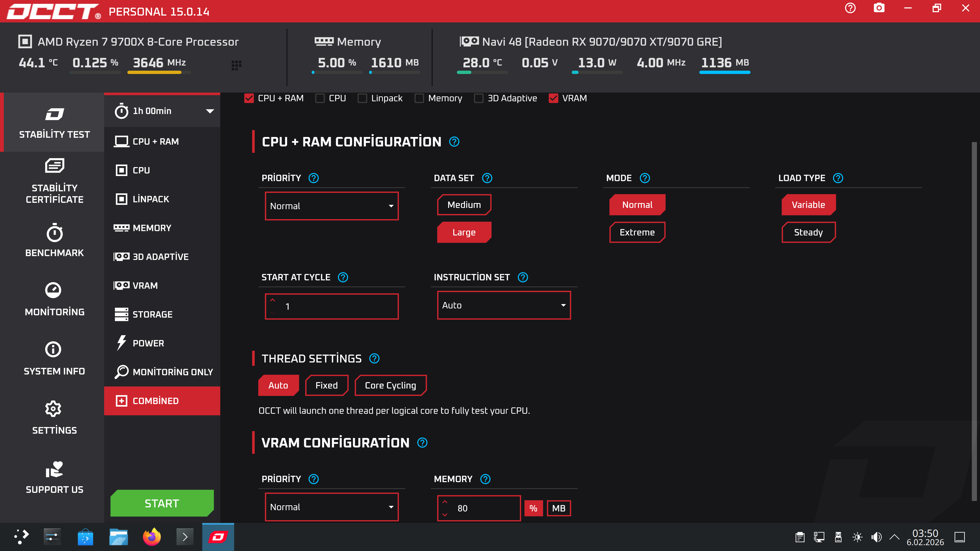Viewport: 980px width, 551px height.
Task: Open the Instruction Set Auto dropdown
Action: pyautogui.click(x=504, y=305)
